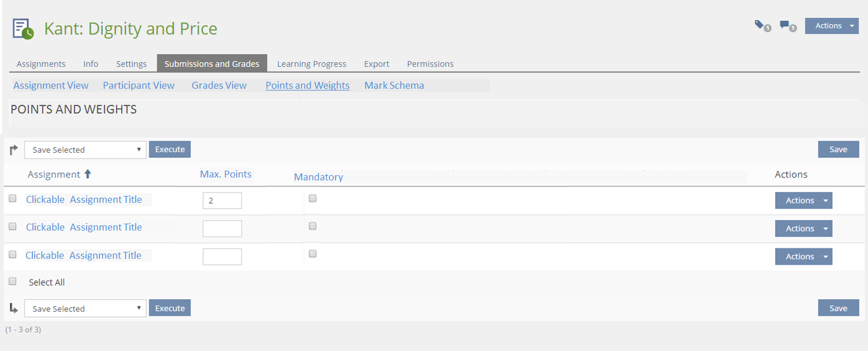Switch to the Learning Progress tab
This screenshot has width=868, height=351.
312,64
